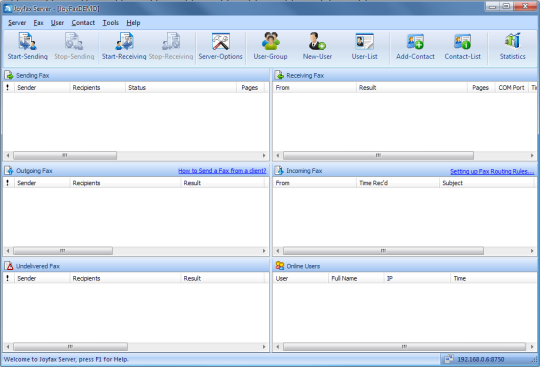Sort Online Users by Full Name column

point(356,278)
